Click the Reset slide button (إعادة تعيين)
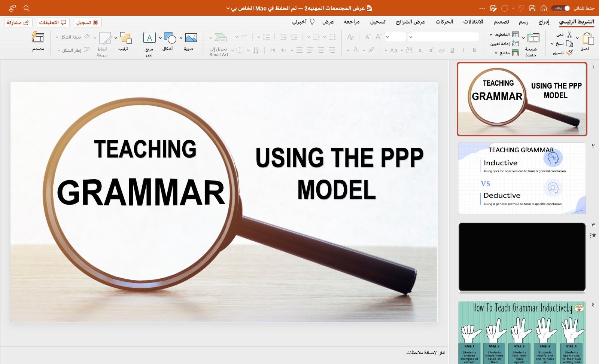Viewport: 599px width, 364px height. pyautogui.click(x=505, y=44)
